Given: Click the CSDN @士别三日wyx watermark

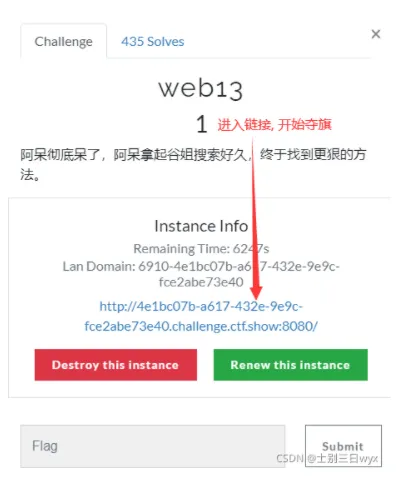Looking at the screenshot, I should tap(327, 458).
